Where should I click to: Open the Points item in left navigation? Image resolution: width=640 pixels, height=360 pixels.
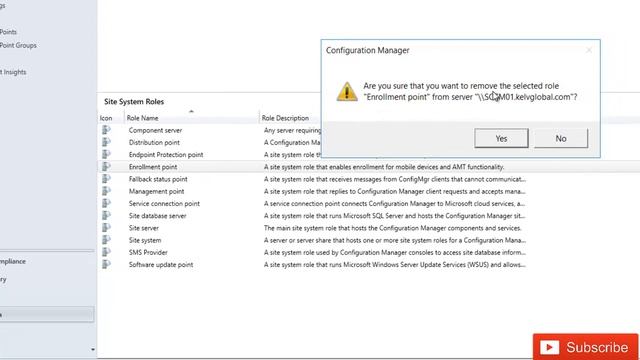(8, 32)
